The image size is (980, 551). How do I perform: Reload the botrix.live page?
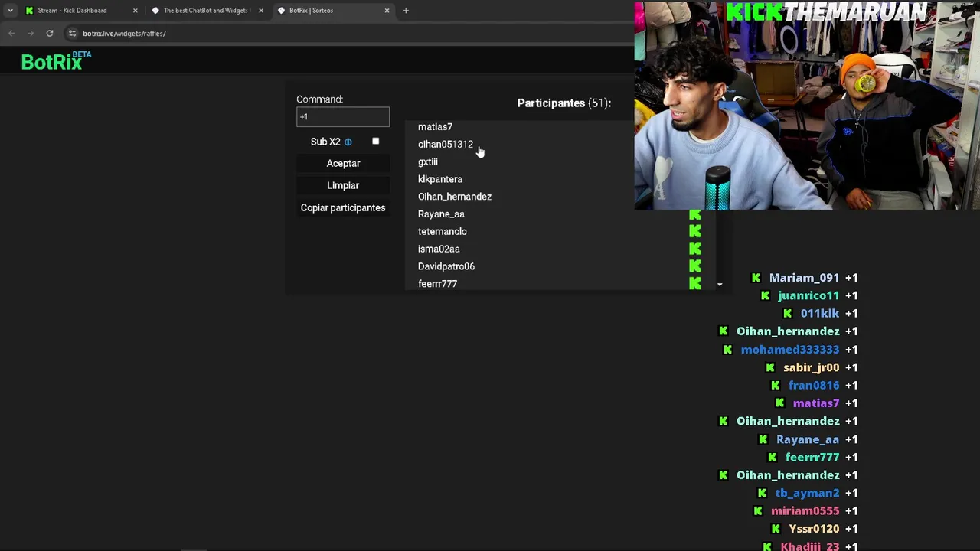(50, 34)
